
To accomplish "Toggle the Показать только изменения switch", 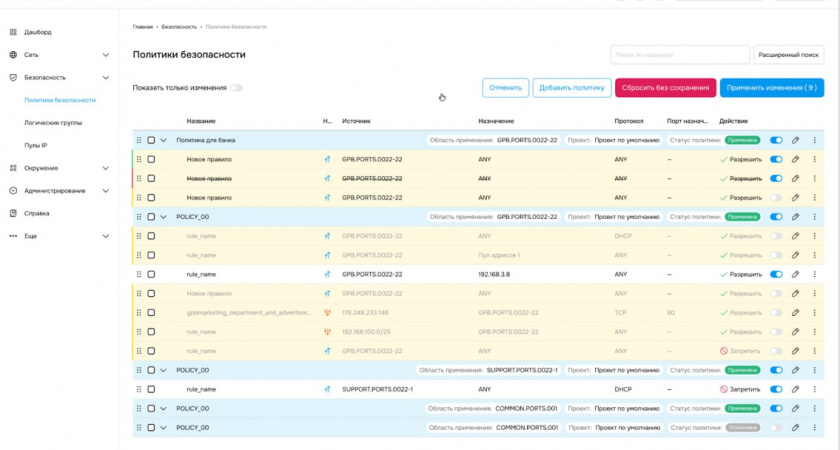I will 236,88.
